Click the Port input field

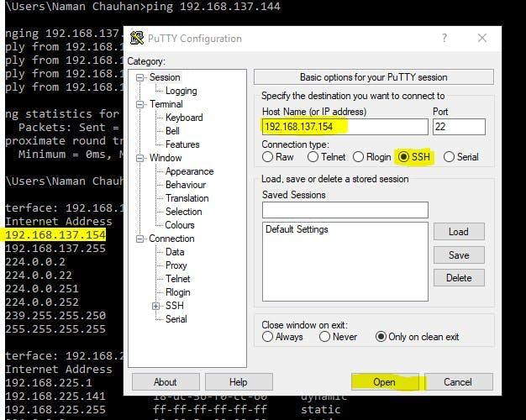click(459, 127)
